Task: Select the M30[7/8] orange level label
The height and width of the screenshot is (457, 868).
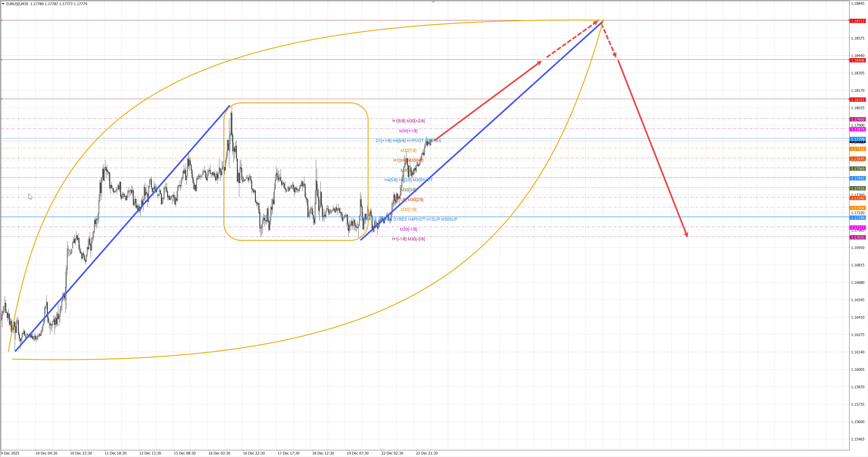Action: pos(408,151)
